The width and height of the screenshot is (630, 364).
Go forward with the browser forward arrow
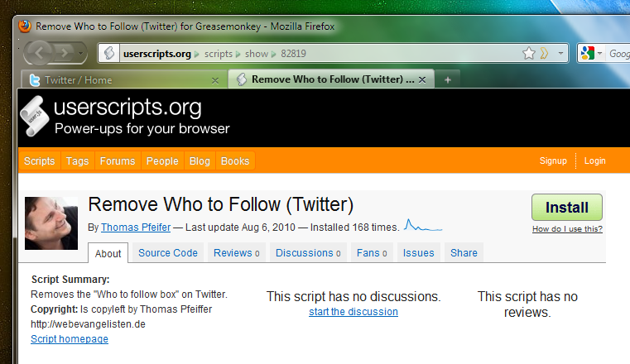[x=65, y=53]
